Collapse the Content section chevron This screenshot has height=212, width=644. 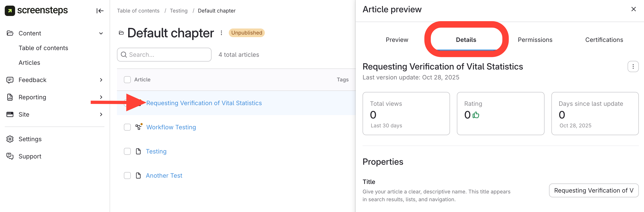[101, 33]
